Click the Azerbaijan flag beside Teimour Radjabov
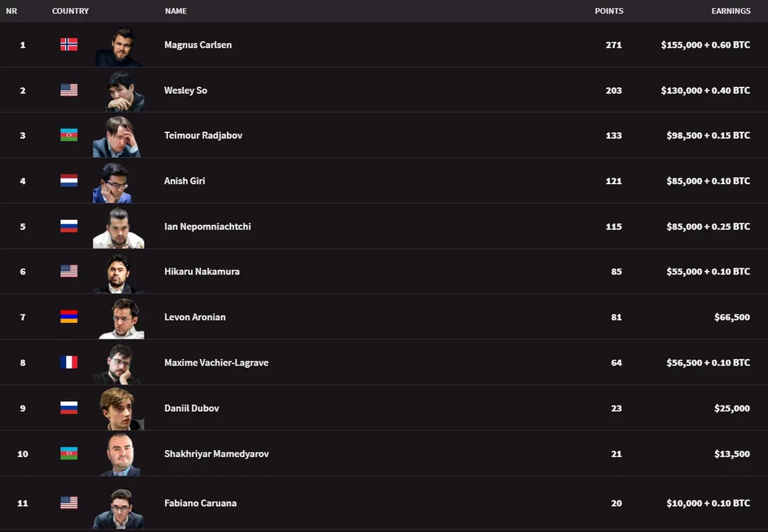 (x=69, y=135)
